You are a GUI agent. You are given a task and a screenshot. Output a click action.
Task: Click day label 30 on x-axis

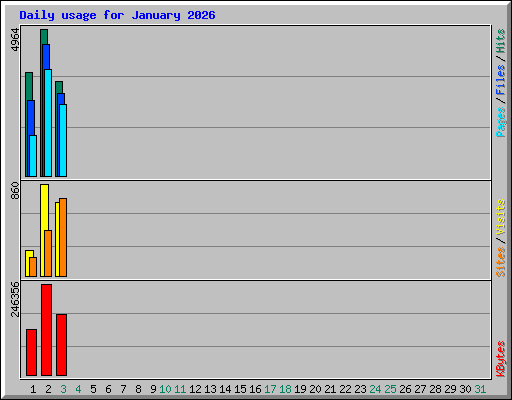465,389
